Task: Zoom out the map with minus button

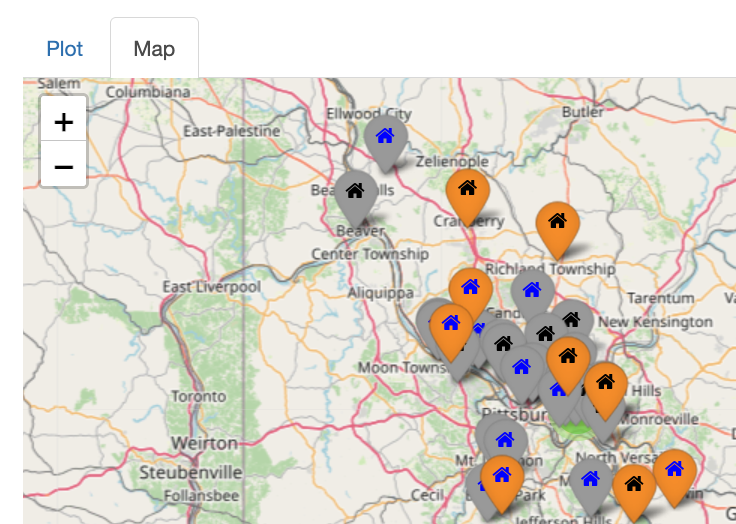Action: click(x=63, y=166)
